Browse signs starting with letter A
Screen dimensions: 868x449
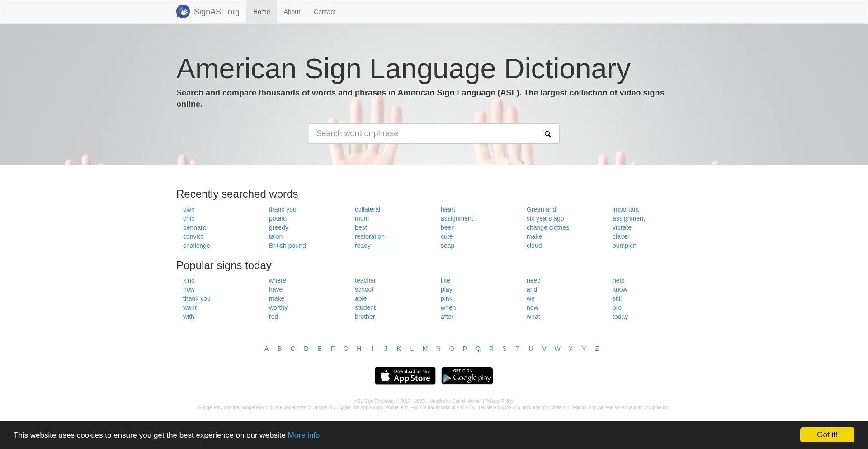pos(266,349)
